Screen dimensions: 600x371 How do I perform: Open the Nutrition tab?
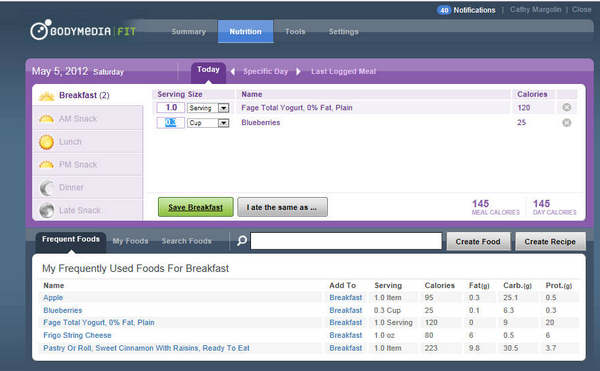(x=245, y=31)
